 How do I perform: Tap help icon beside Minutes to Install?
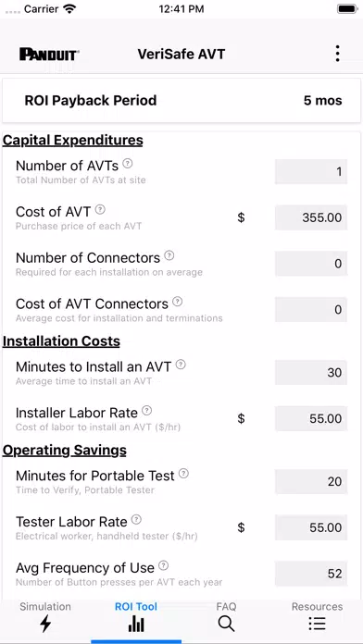click(x=181, y=365)
